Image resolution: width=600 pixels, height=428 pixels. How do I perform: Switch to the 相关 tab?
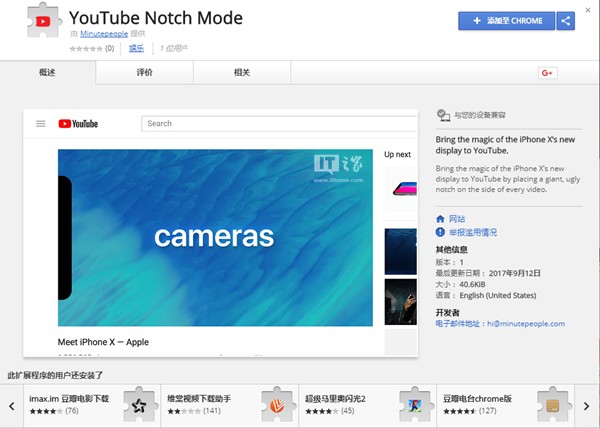242,72
